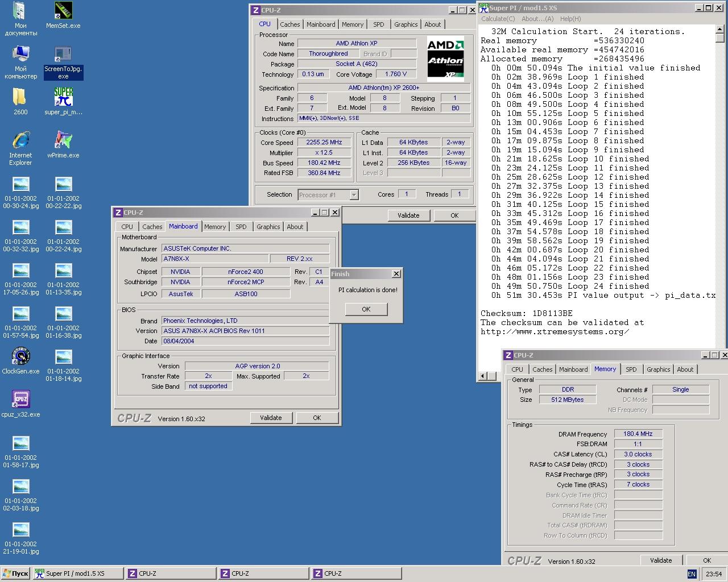This screenshot has height=582, width=728.
Task: Select the Мой компьютер desktop icon
Action: (20, 63)
